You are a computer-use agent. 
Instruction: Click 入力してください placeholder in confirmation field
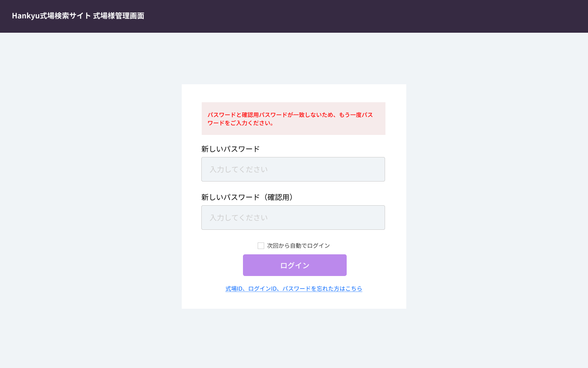239,218
